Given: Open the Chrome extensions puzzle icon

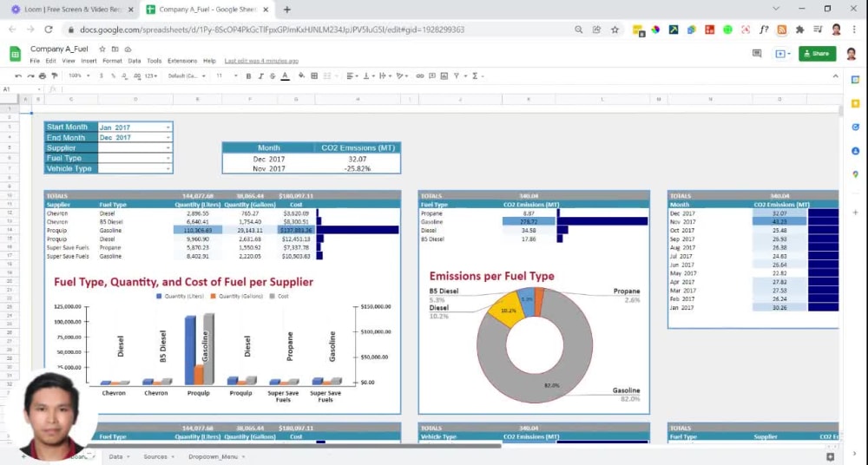Looking at the screenshot, I should pyautogui.click(x=800, y=29).
